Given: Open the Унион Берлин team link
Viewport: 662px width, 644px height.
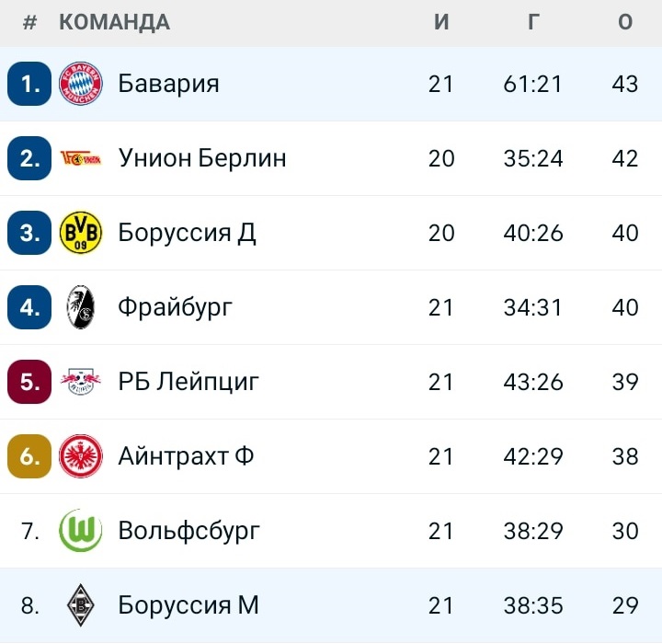Looking at the screenshot, I should click(202, 158).
